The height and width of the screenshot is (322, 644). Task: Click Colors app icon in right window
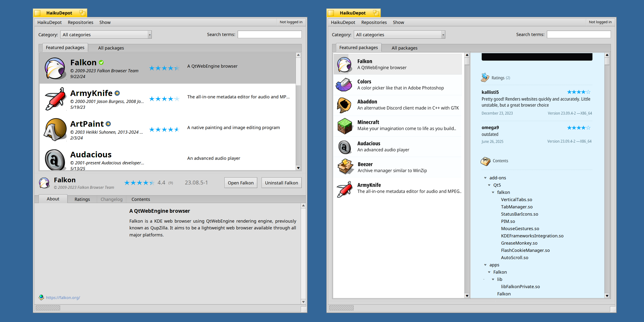[x=344, y=85]
